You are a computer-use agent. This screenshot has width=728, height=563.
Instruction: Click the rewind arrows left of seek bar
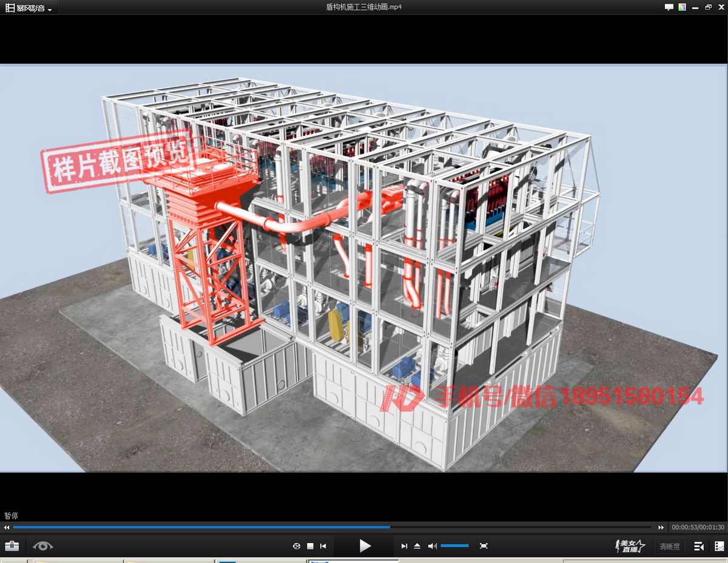click(x=7, y=527)
